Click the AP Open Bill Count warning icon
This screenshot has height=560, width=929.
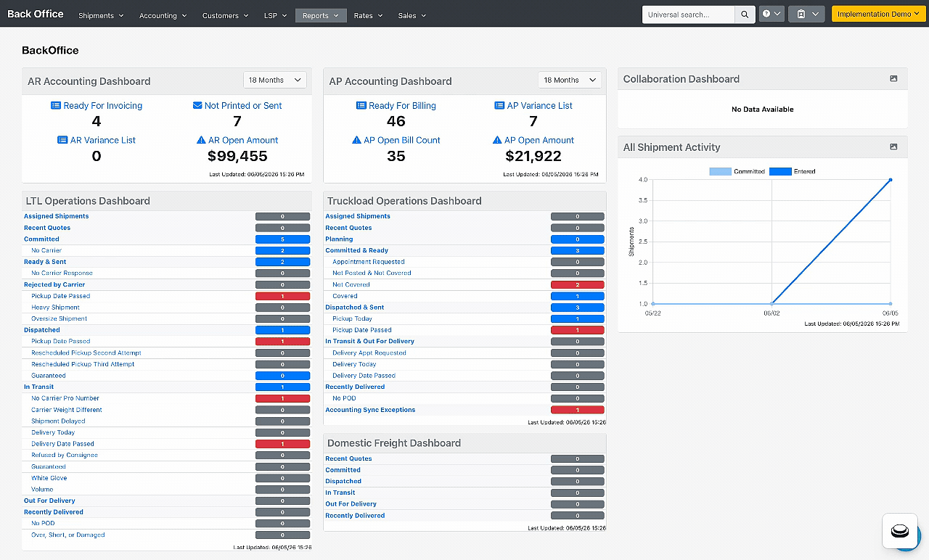[x=356, y=141]
